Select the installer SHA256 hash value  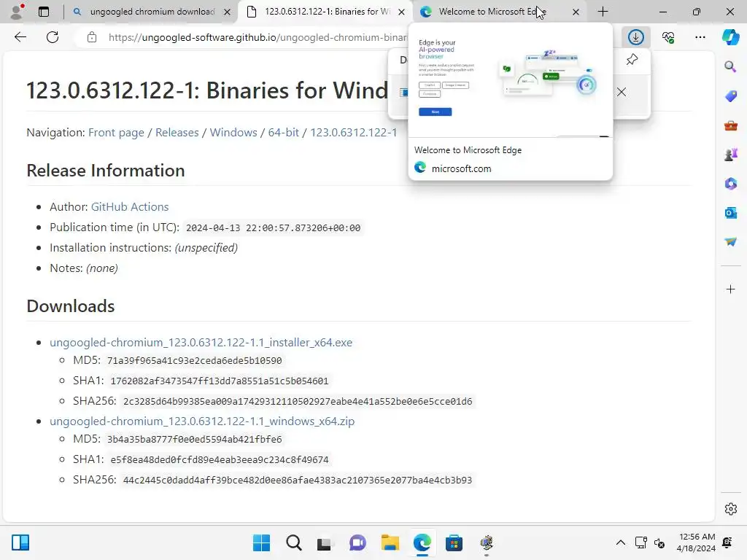(x=298, y=402)
